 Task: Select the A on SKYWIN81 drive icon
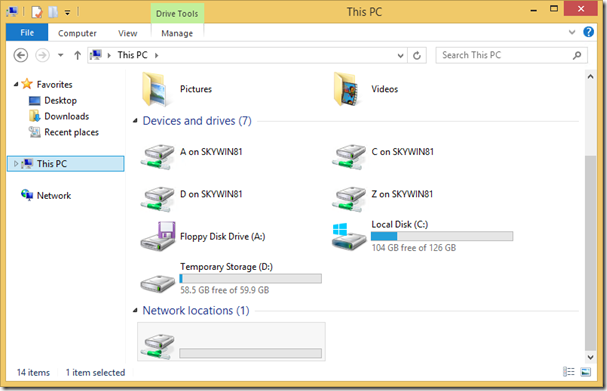coord(158,157)
